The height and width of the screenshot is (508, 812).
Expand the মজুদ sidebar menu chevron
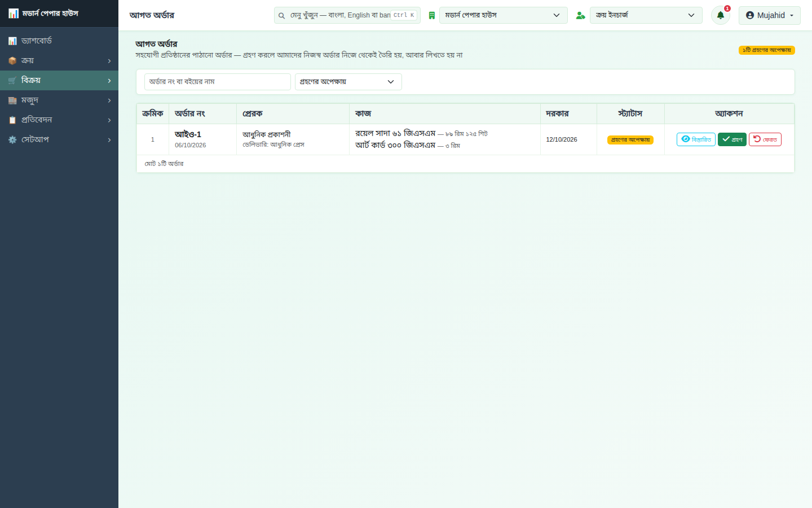coord(109,100)
